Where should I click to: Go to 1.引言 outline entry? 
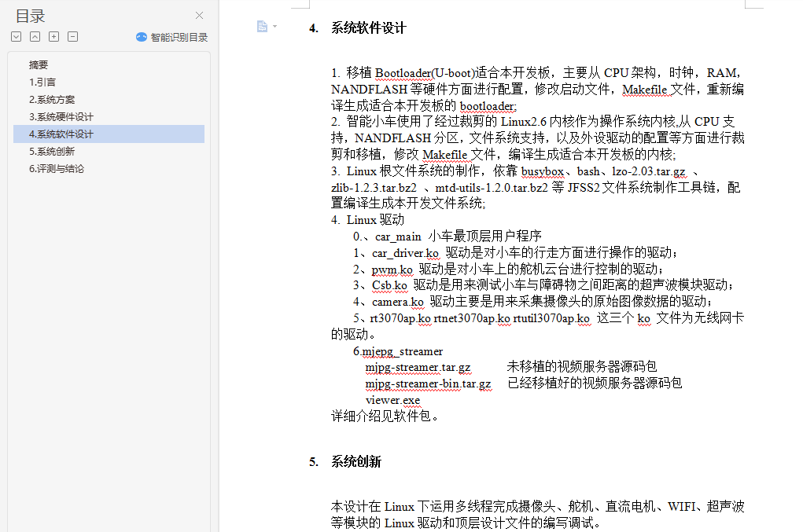click(42, 83)
